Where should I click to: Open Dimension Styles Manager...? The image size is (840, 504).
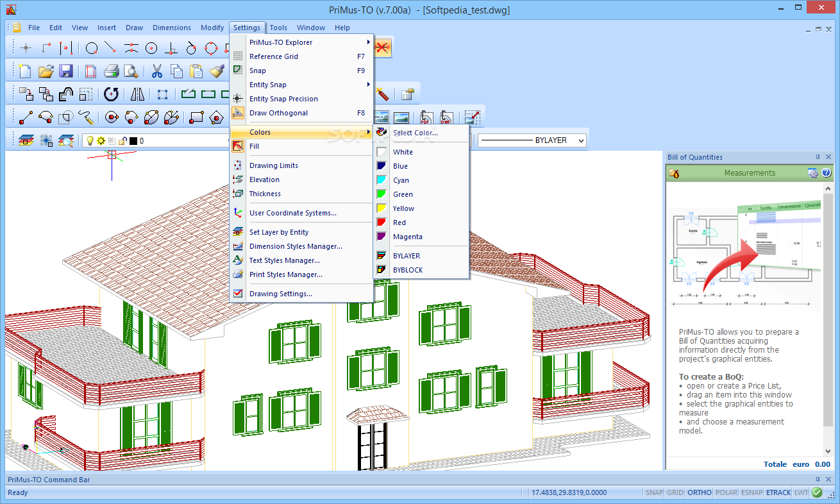301,246
